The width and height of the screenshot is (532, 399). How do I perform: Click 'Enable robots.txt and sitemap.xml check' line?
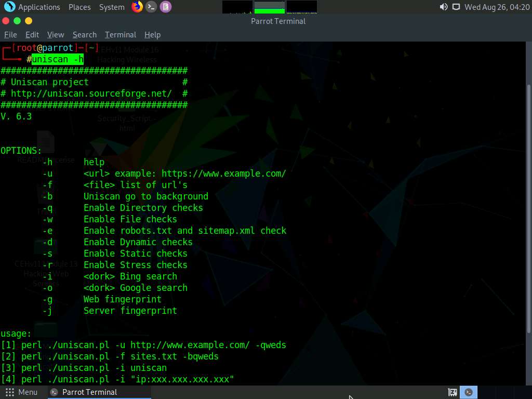click(x=185, y=231)
